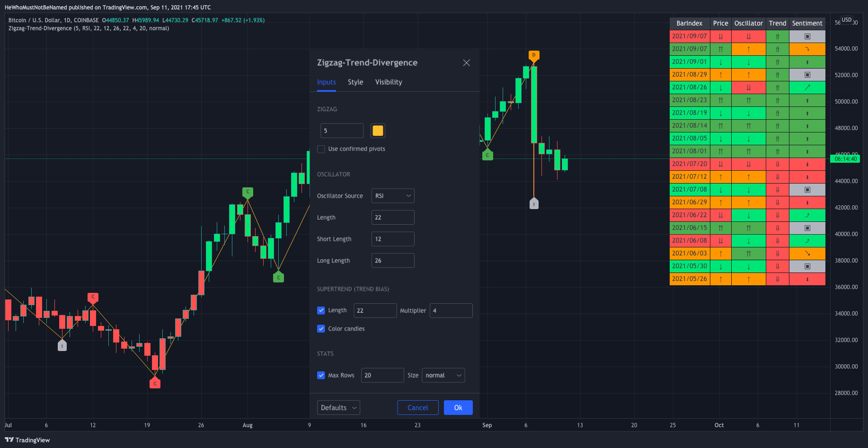The image size is (868, 448).
Task: Open the yellow Zigzag color swatch
Action: (x=378, y=131)
